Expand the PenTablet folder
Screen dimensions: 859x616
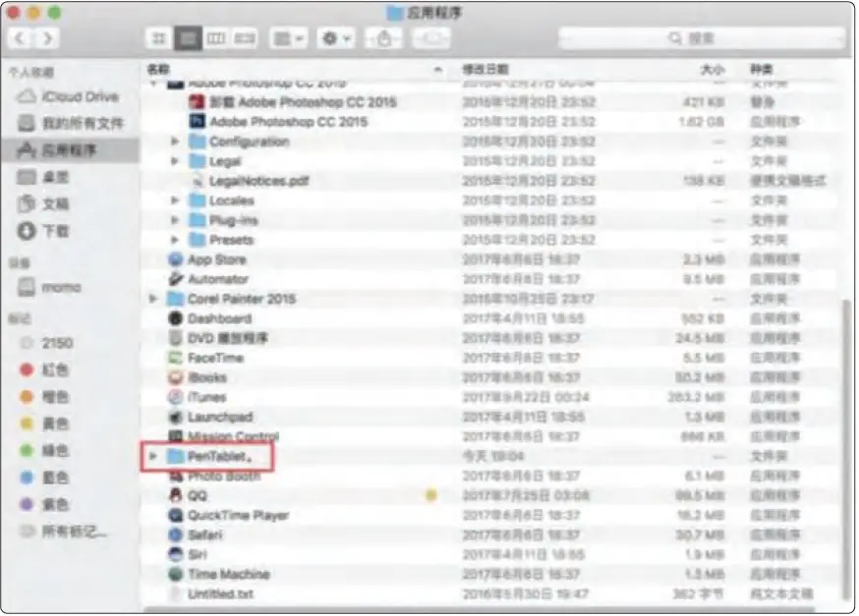(153, 456)
